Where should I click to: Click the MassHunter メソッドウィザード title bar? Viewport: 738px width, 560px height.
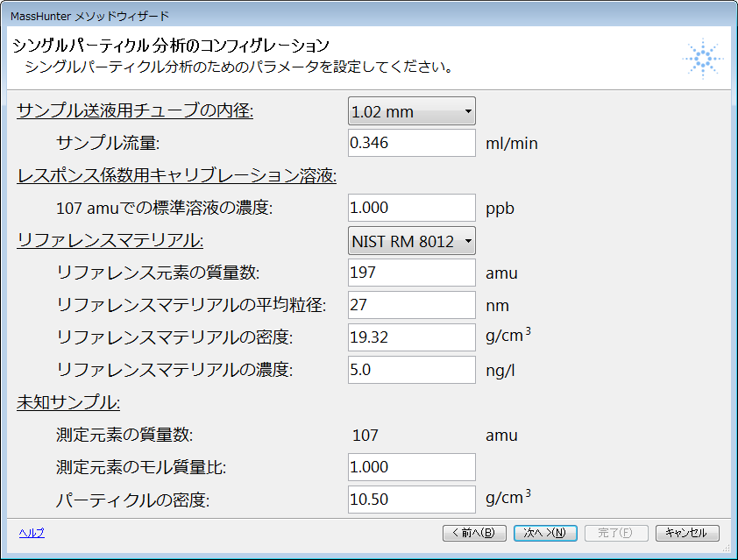coord(369,16)
